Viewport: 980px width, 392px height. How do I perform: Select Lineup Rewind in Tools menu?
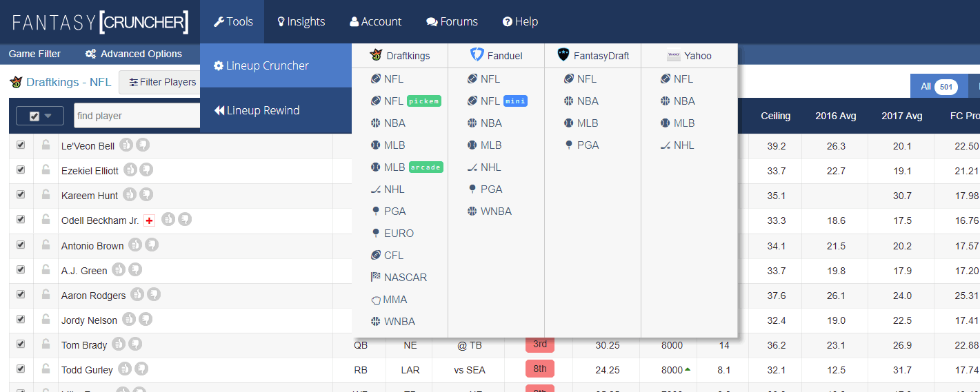tap(276, 110)
